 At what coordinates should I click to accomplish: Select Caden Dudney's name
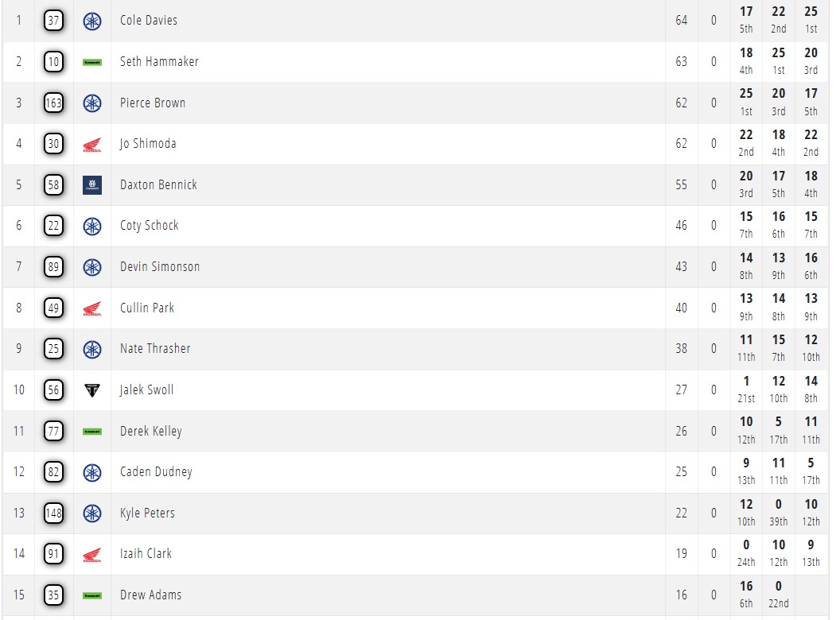[x=156, y=472]
